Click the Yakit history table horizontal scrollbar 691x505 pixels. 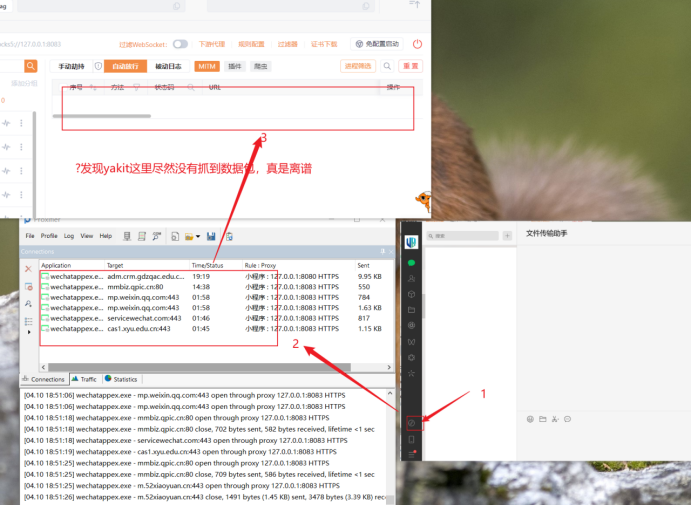click(102, 116)
